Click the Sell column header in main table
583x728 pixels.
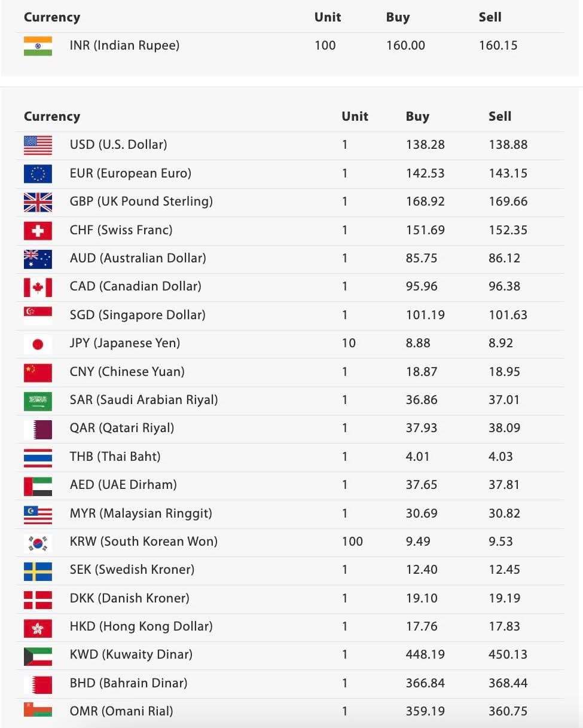click(499, 117)
